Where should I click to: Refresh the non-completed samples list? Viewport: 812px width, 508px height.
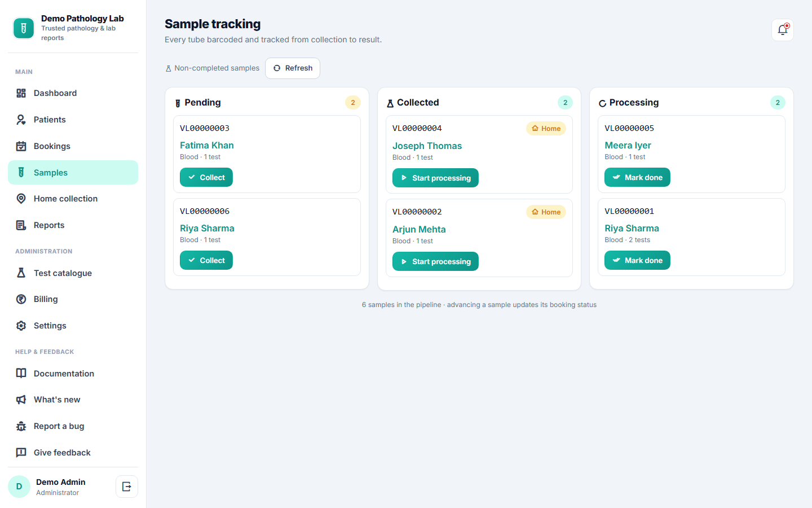click(293, 68)
